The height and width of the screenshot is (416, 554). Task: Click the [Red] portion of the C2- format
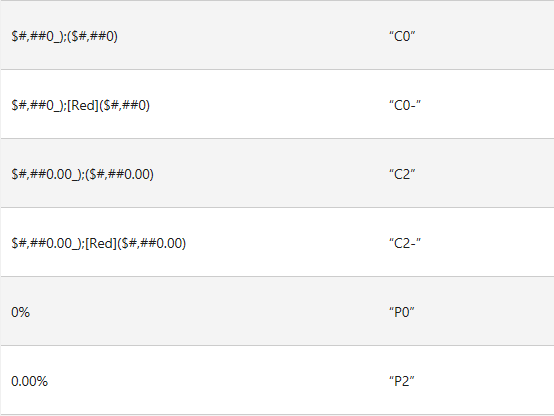point(101,243)
